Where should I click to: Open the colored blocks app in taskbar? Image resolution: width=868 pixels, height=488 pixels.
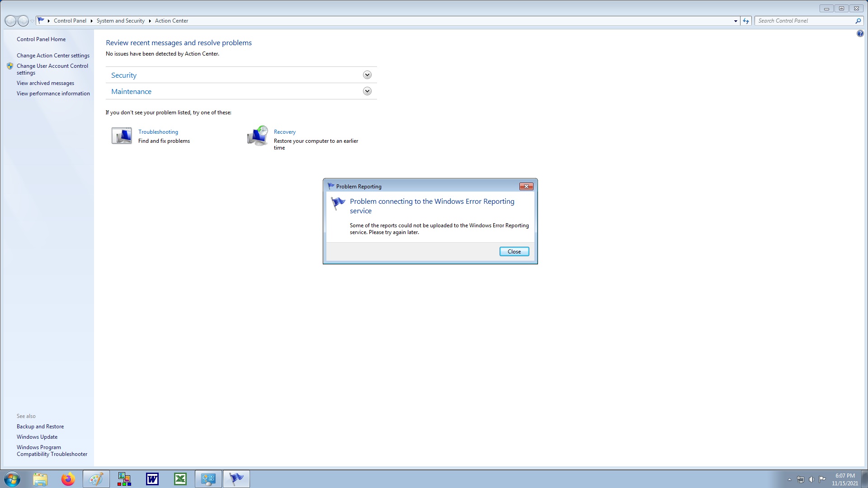click(124, 479)
